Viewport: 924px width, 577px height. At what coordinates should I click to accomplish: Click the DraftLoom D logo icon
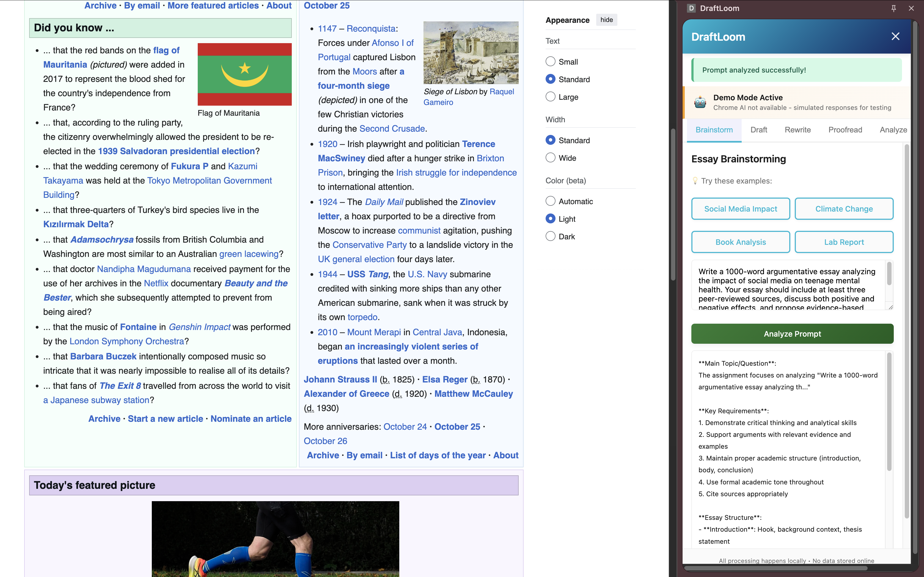[x=691, y=9]
